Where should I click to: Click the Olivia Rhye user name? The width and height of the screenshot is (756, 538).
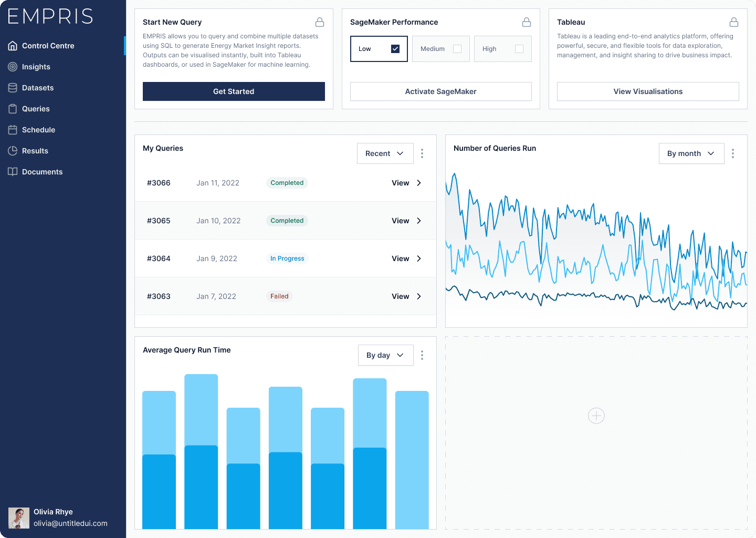53,512
